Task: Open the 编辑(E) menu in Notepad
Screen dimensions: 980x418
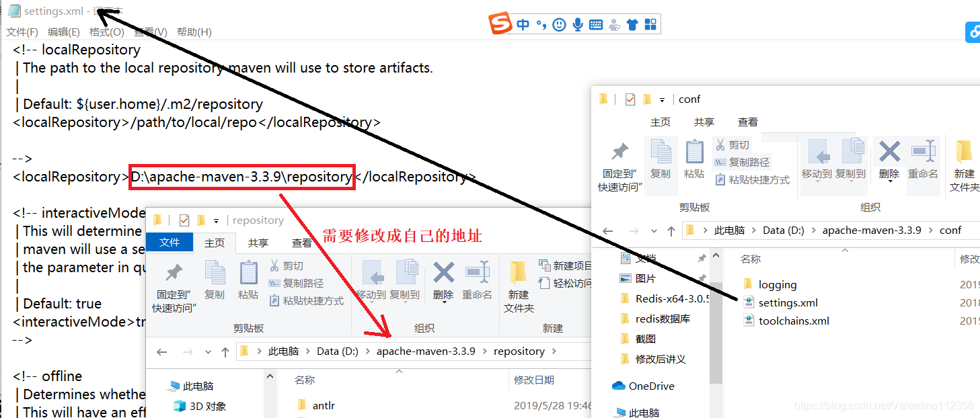Action: pos(64,32)
